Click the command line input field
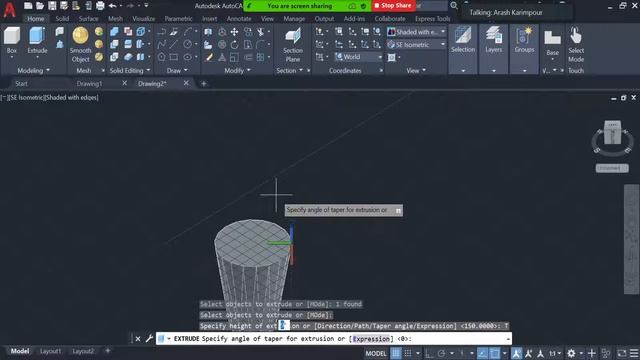The height and width of the screenshot is (360, 640). click(333, 339)
